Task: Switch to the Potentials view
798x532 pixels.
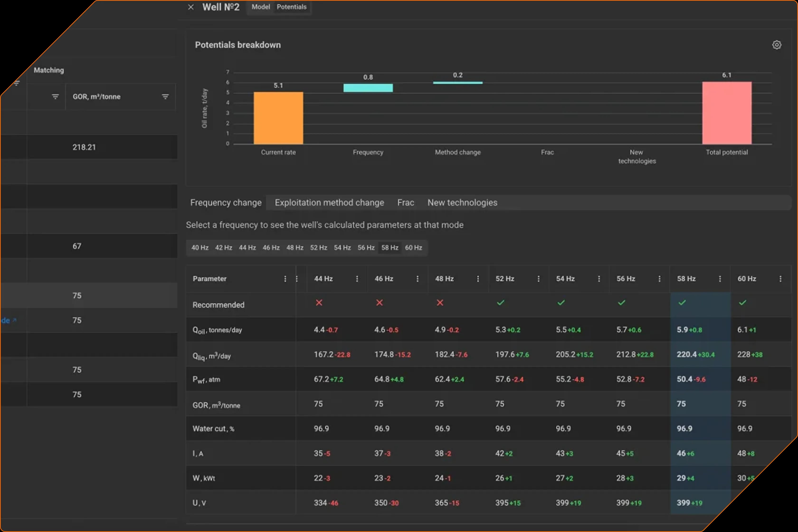Action: pyautogui.click(x=291, y=7)
